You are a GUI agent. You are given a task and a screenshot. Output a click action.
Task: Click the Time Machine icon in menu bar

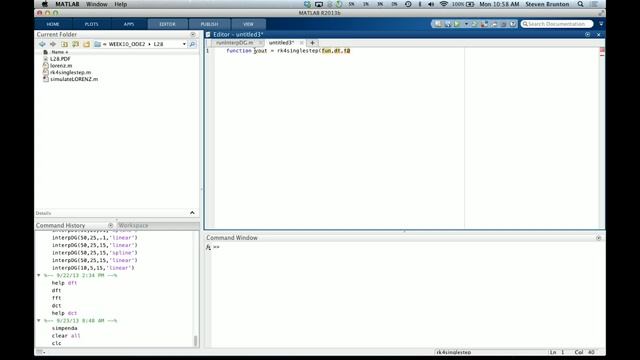pos(408,4)
